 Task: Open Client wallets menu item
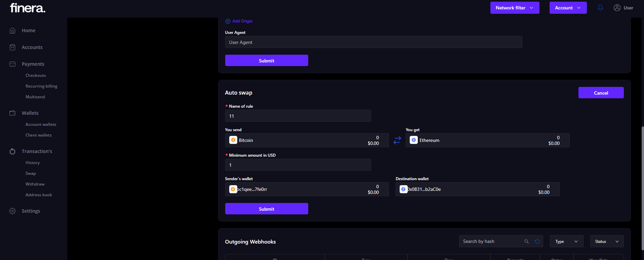38,135
